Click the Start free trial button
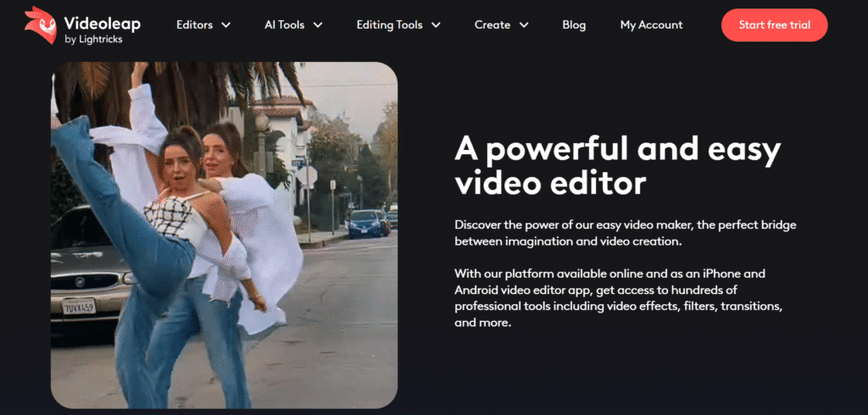Viewport: 868px width, 415px height. tap(775, 25)
